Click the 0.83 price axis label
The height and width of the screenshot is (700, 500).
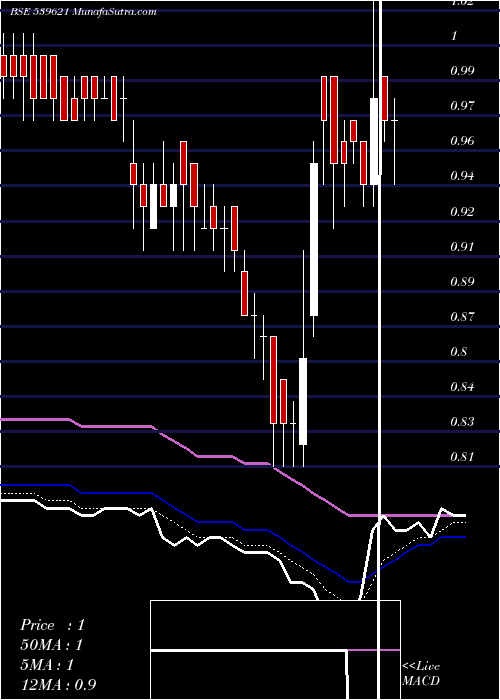point(462,422)
